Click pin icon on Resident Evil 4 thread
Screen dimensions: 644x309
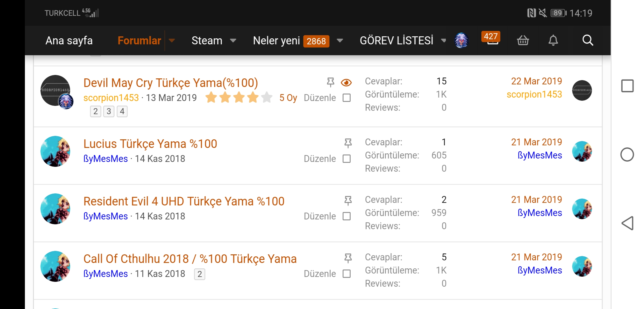[x=348, y=200]
